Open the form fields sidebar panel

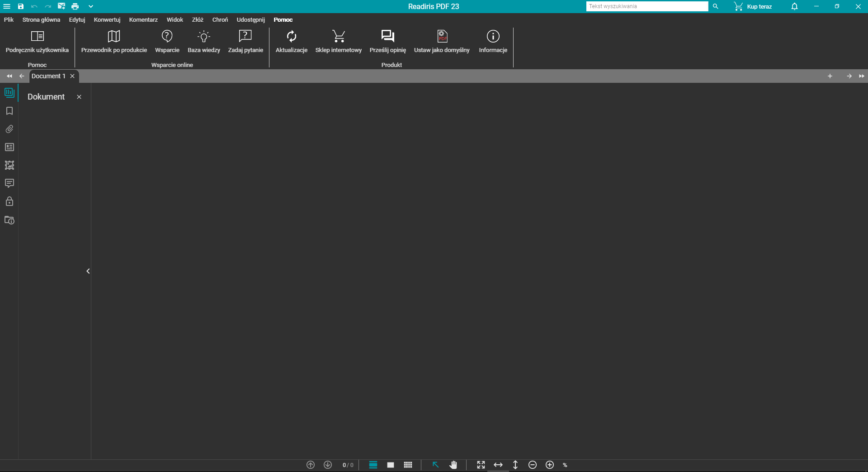click(9, 147)
